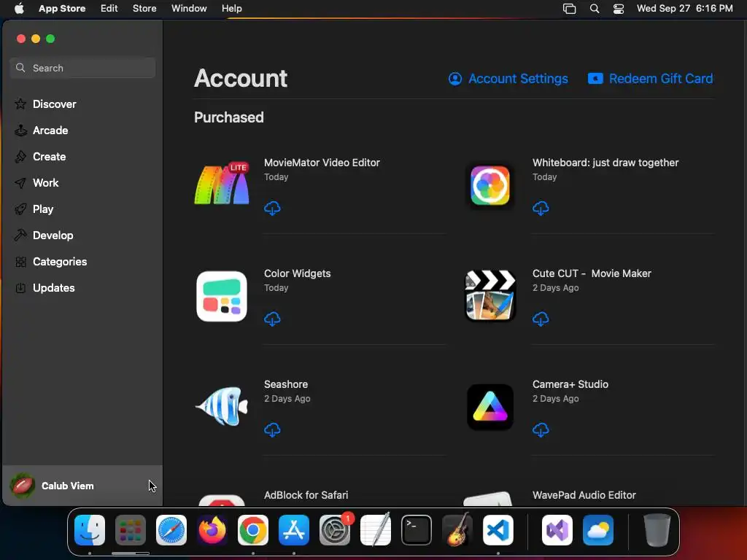
Task: Open TextEdit from the Dock
Action: tap(376, 530)
